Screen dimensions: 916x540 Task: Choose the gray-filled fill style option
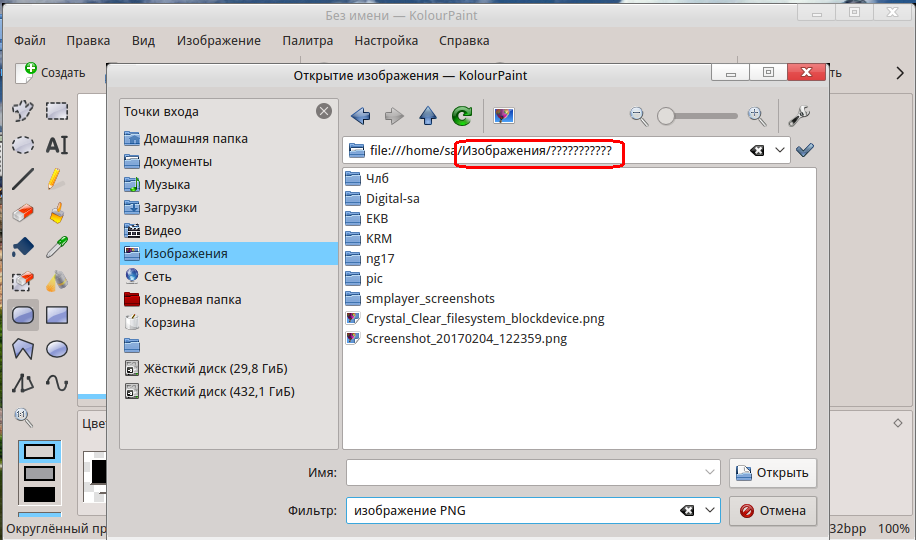tap(39, 473)
